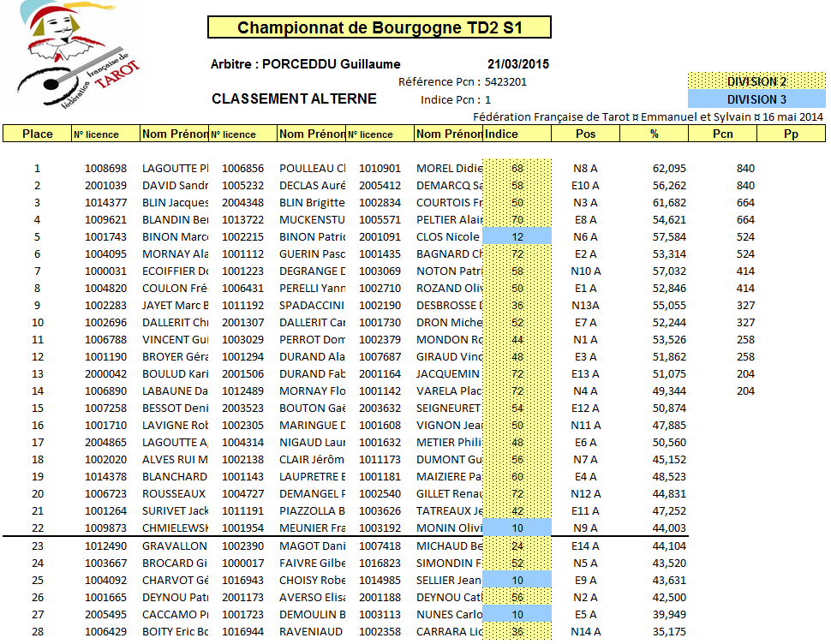Viewport: 831px width, 644px height.
Task: Select the "CLASSEMENT ALTERNE" heading
Action: 294,99
